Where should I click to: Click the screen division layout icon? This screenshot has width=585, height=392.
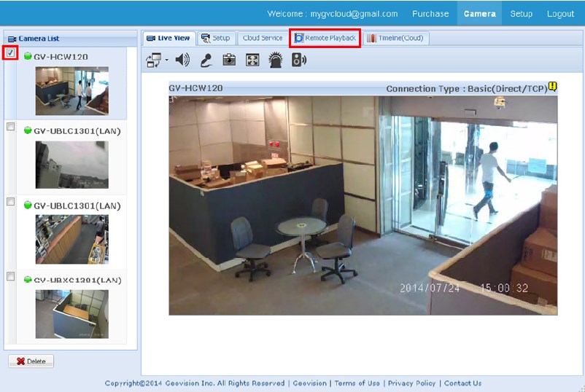[x=153, y=60]
